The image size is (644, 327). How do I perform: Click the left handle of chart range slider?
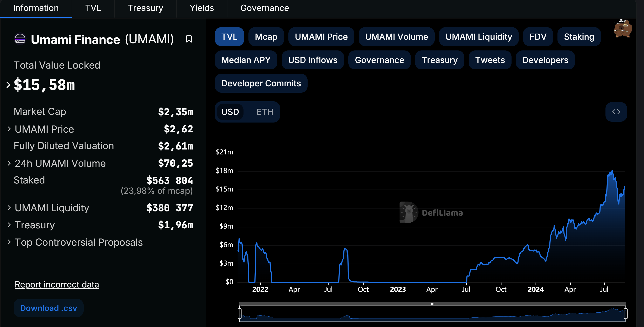(x=240, y=313)
